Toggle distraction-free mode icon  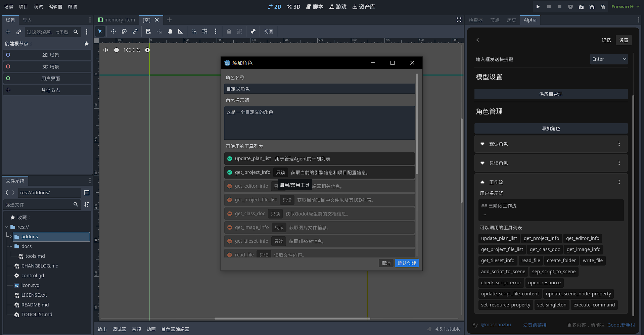[459, 20]
